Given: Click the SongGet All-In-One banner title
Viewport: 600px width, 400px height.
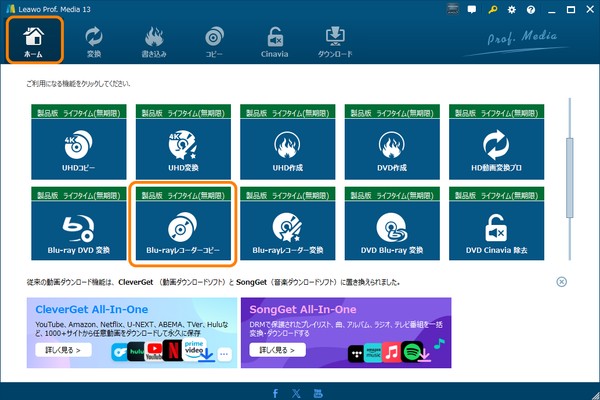Looking at the screenshot, I should coord(303,309).
